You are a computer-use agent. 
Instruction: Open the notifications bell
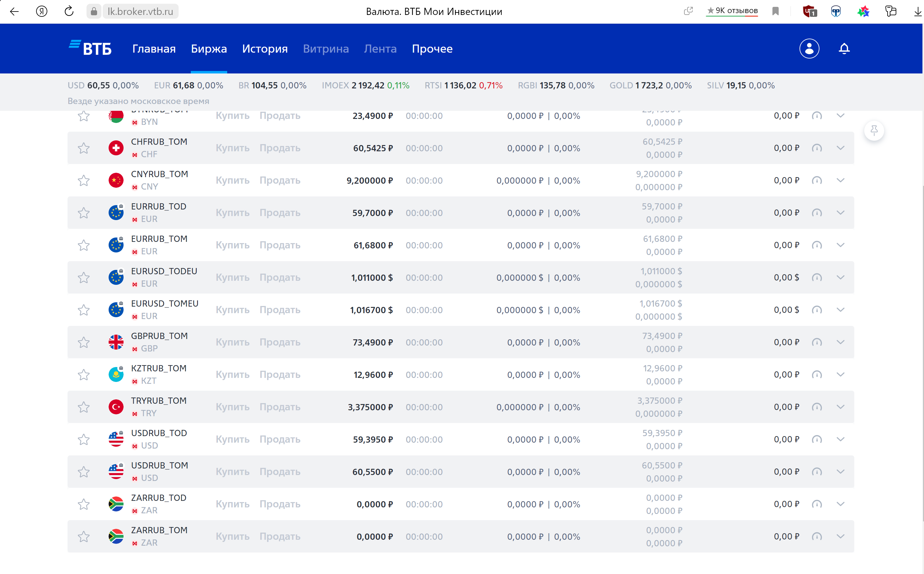click(844, 49)
